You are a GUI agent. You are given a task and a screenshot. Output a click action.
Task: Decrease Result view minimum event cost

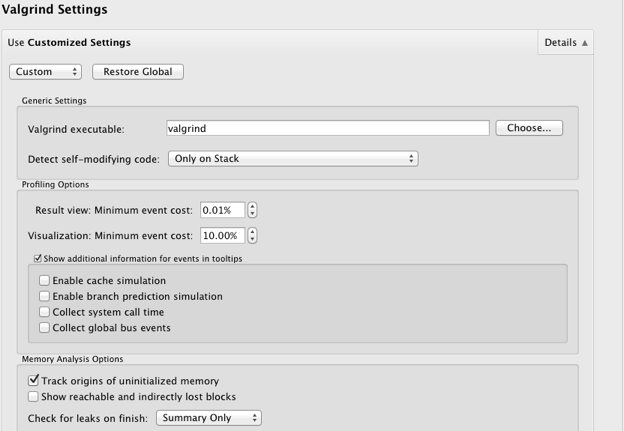coord(252,214)
